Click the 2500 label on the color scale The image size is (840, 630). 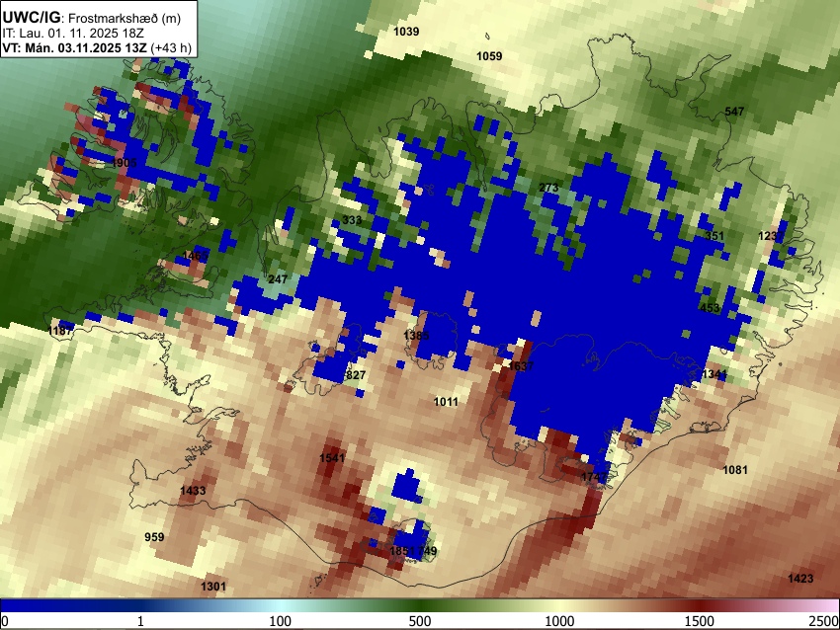[x=824, y=621]
